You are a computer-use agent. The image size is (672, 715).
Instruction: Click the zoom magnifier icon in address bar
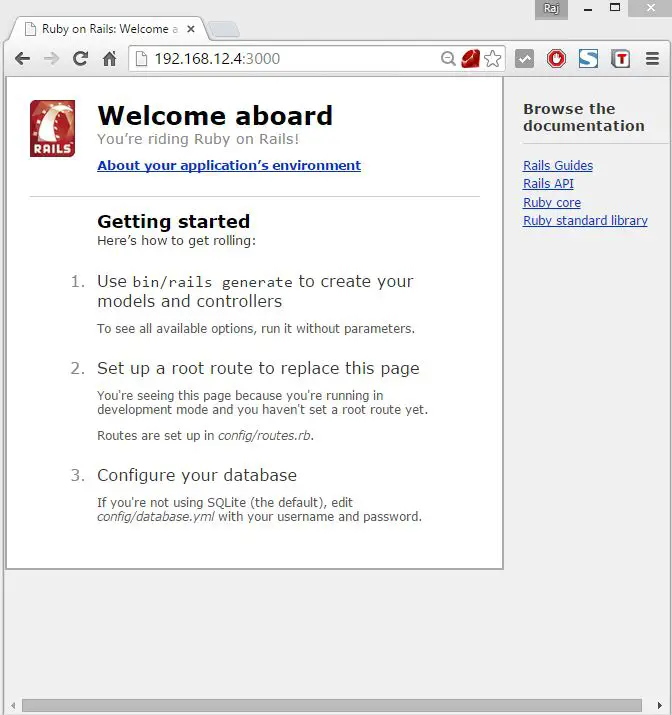[448, 58]
